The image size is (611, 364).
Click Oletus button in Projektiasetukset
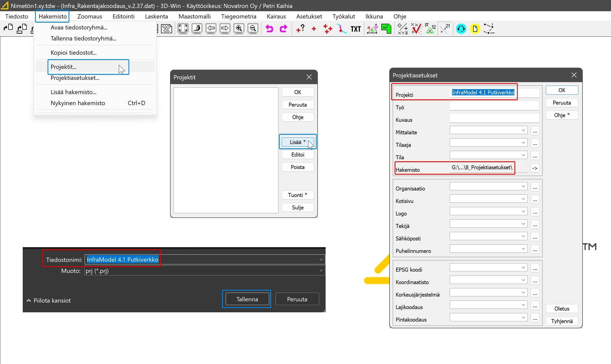(562, 309)
